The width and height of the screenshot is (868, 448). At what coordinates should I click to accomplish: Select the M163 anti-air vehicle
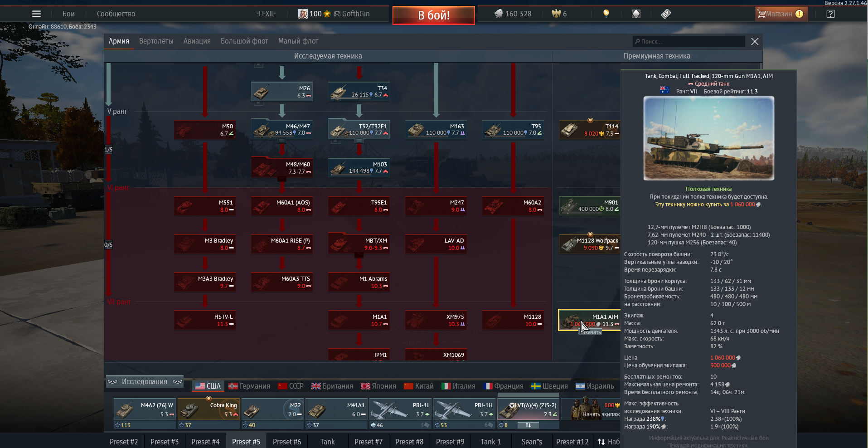point(436,130)
